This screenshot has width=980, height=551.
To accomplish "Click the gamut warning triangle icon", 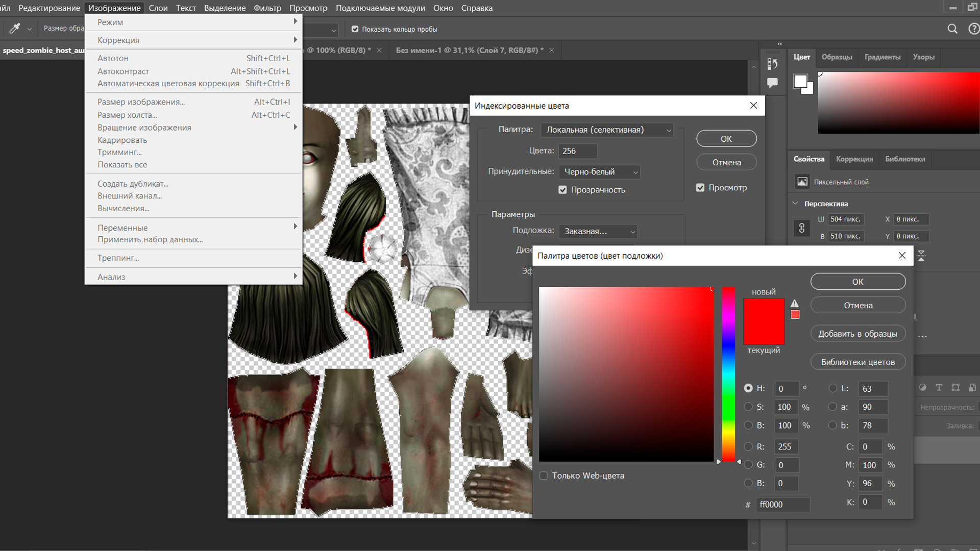I will [x=795, y=303].
